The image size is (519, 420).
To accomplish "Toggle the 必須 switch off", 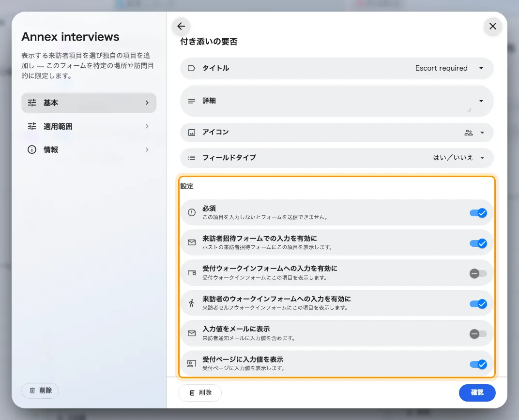I will click(478, 213).
